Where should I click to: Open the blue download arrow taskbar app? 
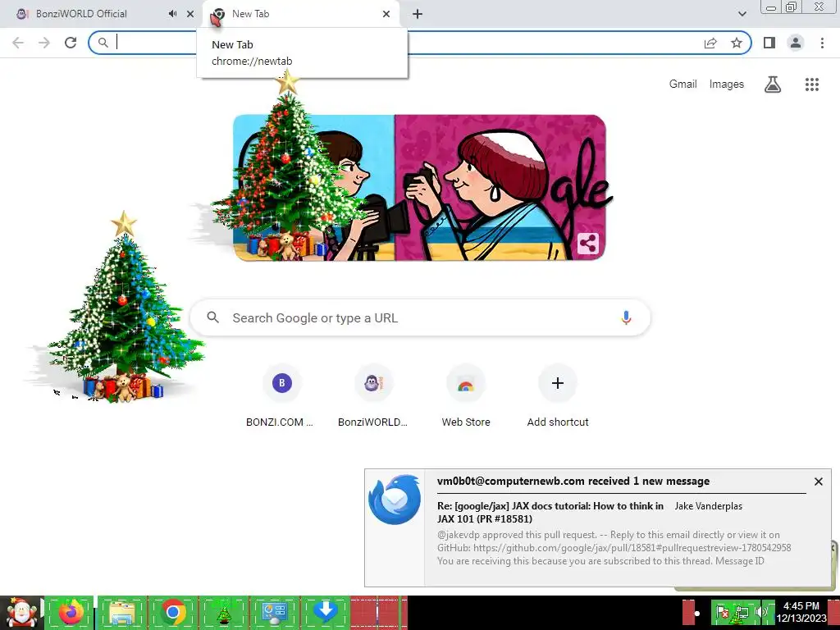point(325,613)
